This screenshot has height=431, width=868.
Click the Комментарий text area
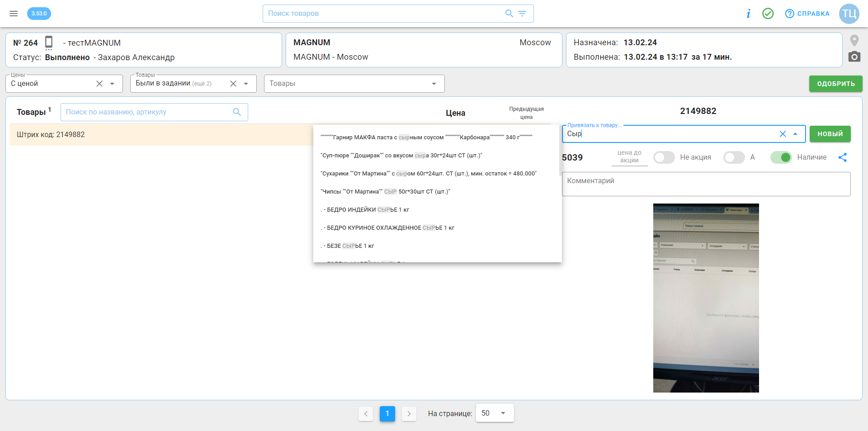click(706, 184)
